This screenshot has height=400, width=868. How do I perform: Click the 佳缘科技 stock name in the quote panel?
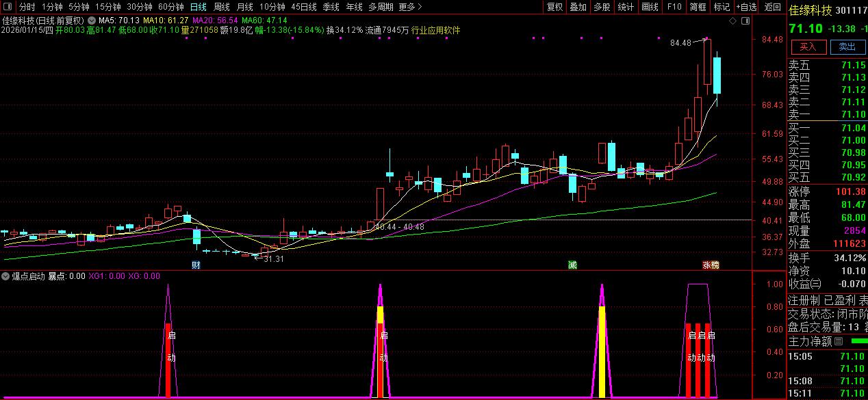click(810, 11)
